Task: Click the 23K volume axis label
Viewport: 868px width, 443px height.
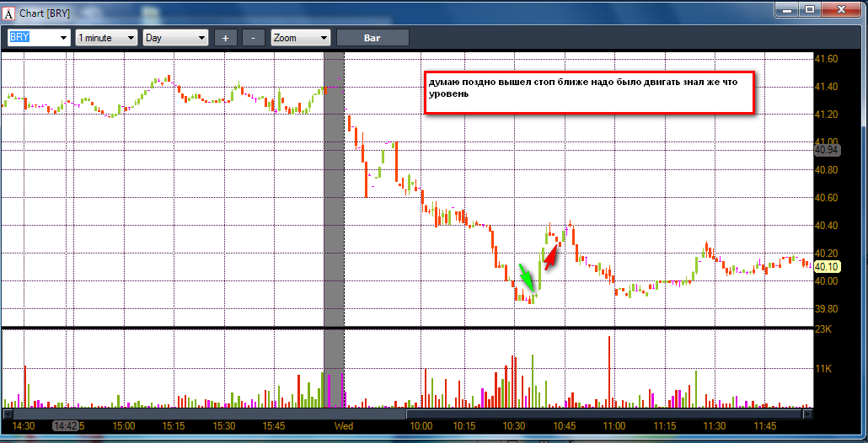Action: [x=823, y=329]
